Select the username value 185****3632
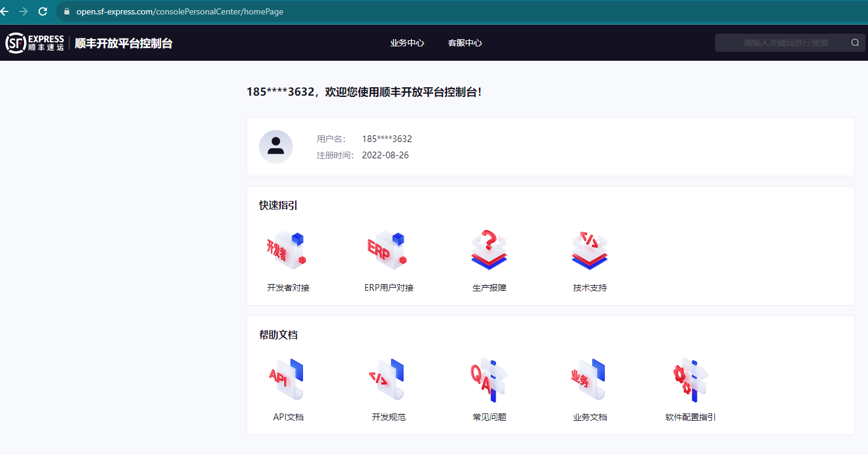The width and height of the screenshot is (868, 455). 387,139
